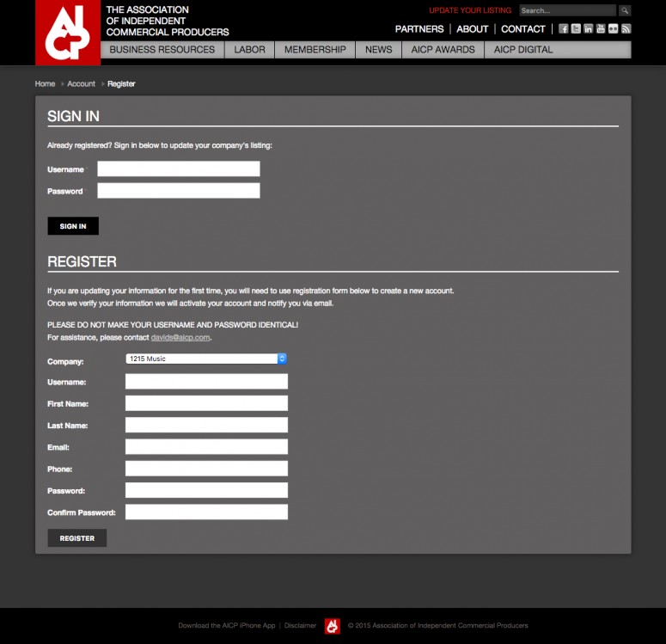This screenshot has width=666, height=644.
Task: Click the AICP red logo in header
Action: click(68, 33)
